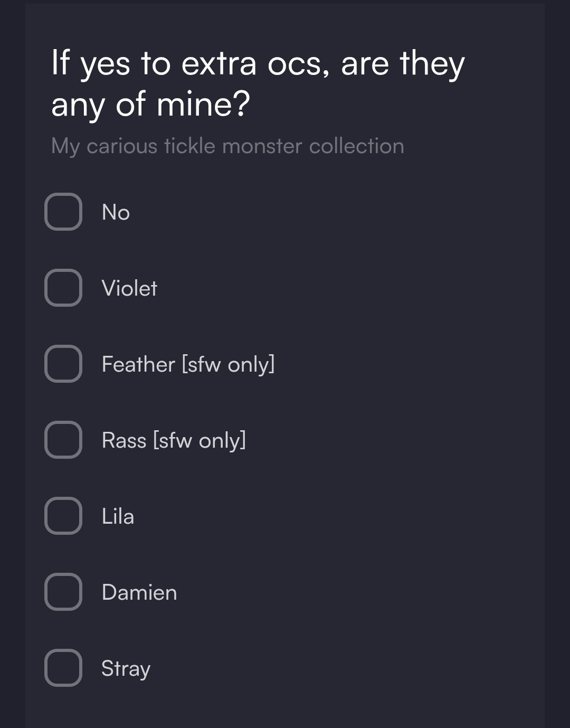This screenshot has height=728, width=570.
Task: Click '[sfw only]' tag beside Rass
Action: point(199,440)
